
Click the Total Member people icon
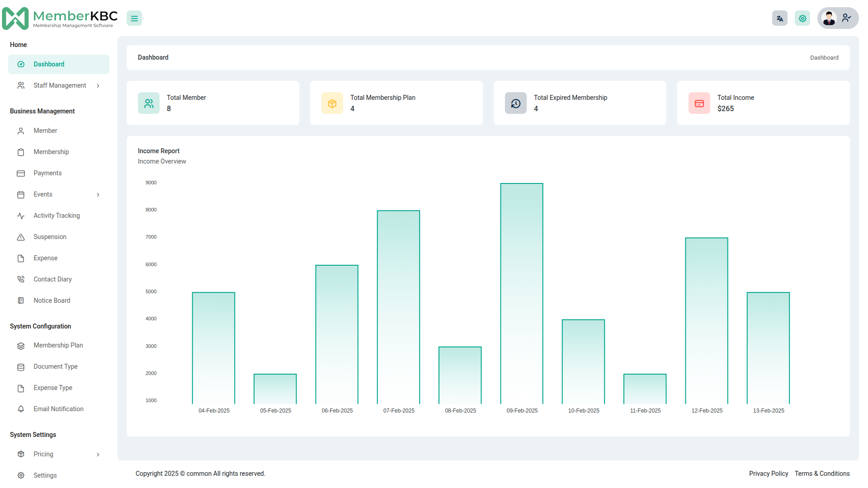[x=149, y=103]
